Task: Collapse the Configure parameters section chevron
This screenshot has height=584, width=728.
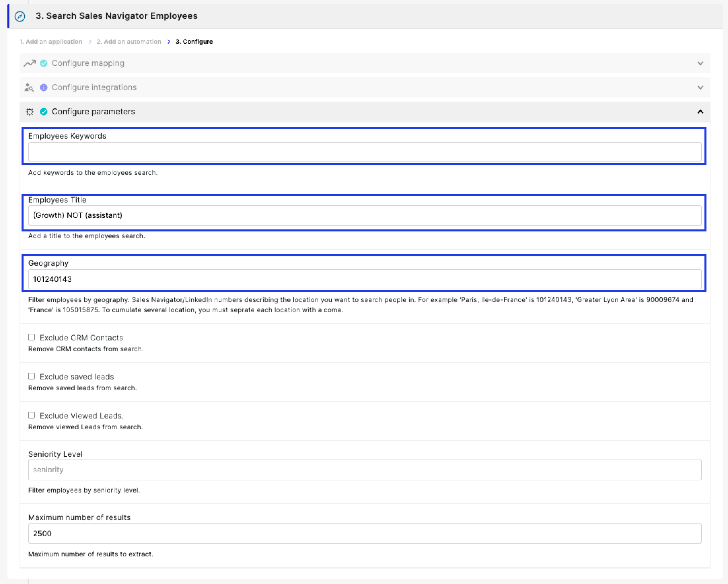Action: (700, 112)
